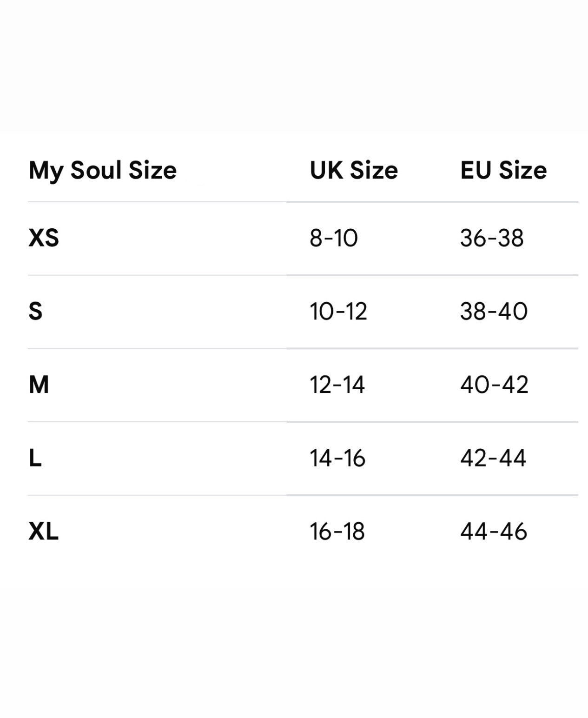Click EU size value 44-46
The width and height of the screenshot is (588, 718).
coord(494,531)
